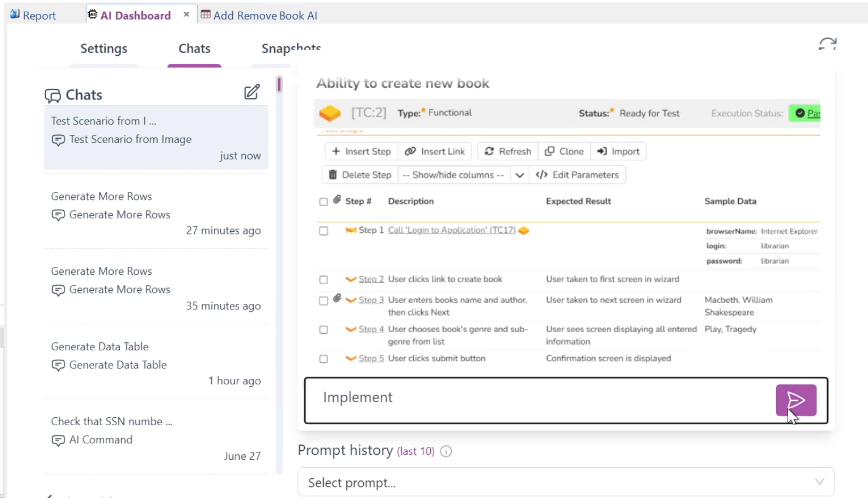The width and height of the screenshot is (868, 498).
Task: Click the Import toolbar button
Action: [x=618, y=151]
